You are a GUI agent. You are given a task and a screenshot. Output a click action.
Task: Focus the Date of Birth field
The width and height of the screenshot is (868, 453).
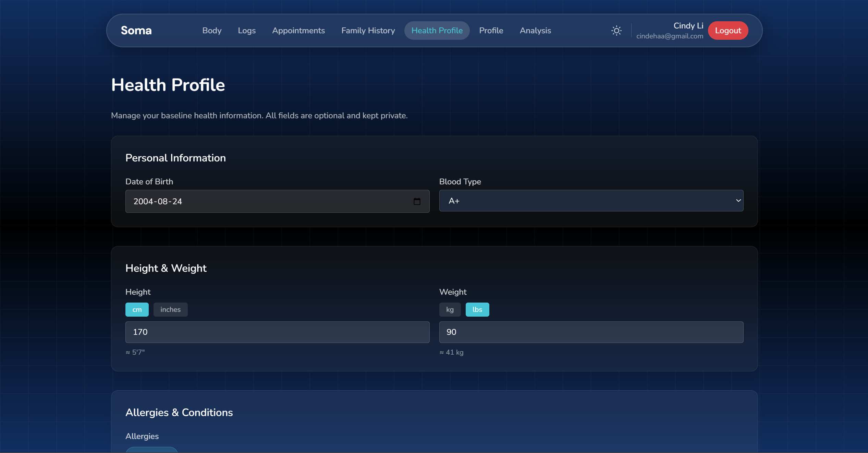coord(267,201)
